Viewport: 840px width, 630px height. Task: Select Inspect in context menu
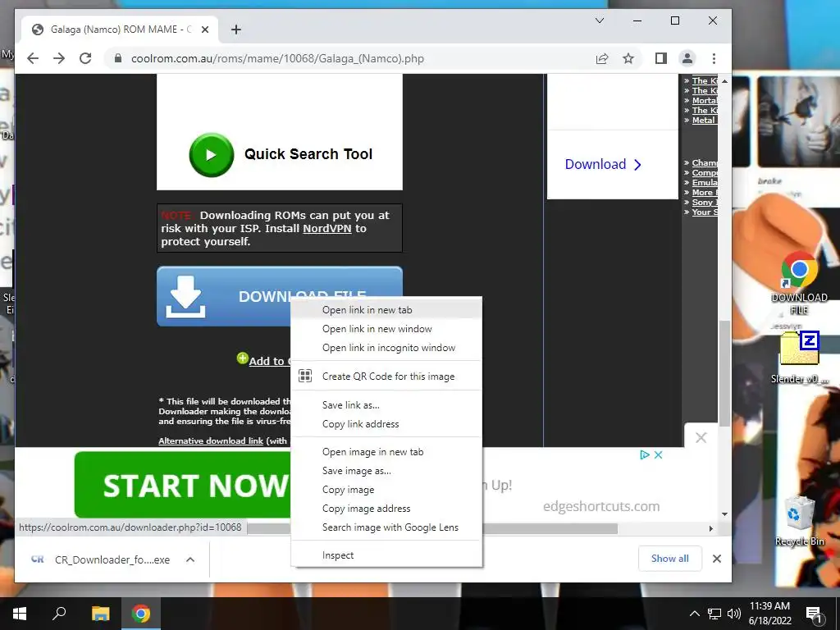[x=386, y=555]
